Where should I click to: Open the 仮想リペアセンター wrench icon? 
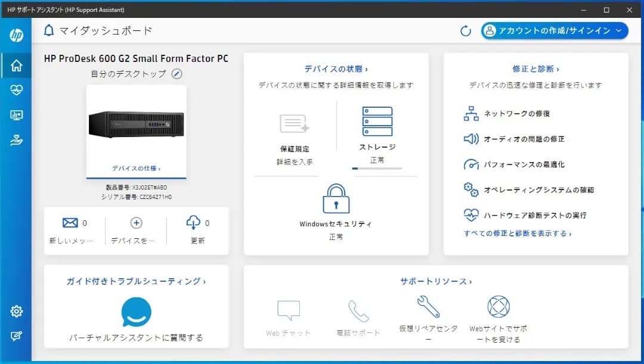coord(428,308)
